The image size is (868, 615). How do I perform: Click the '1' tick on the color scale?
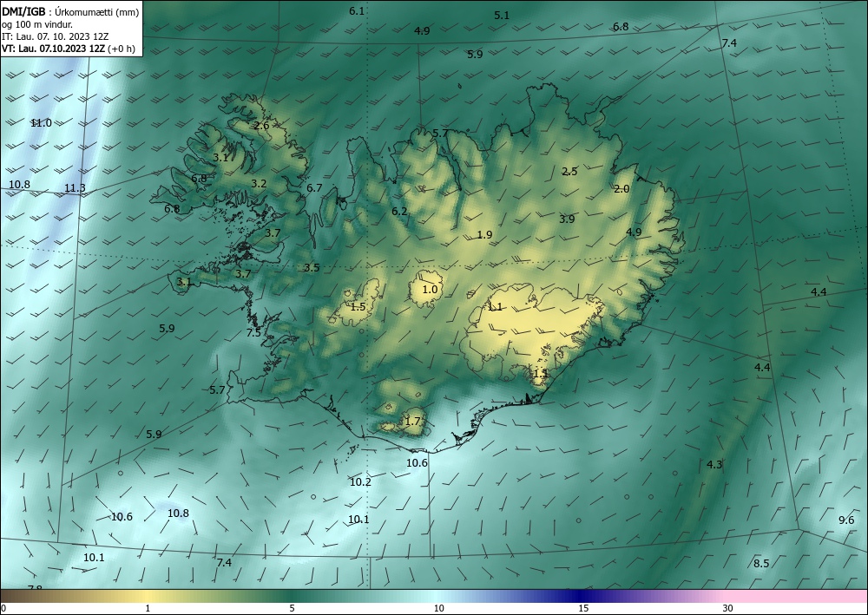[x=148, y=608]
